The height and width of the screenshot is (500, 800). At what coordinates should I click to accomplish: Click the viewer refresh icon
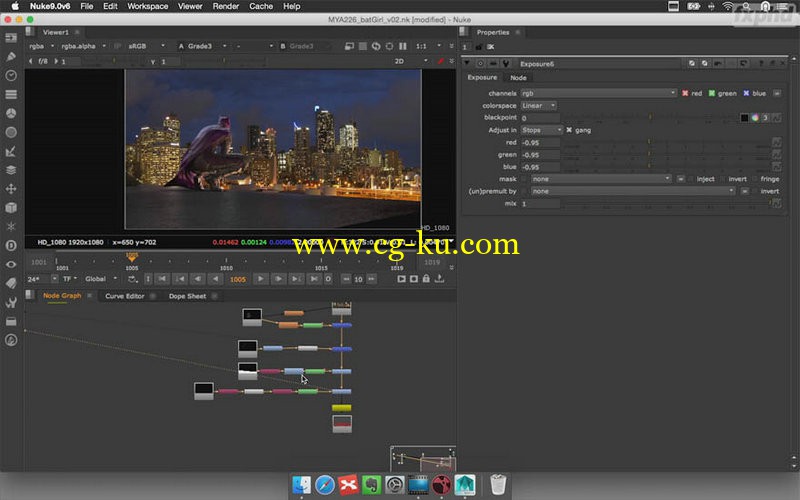pyautogui.click(x=376, y=46)
